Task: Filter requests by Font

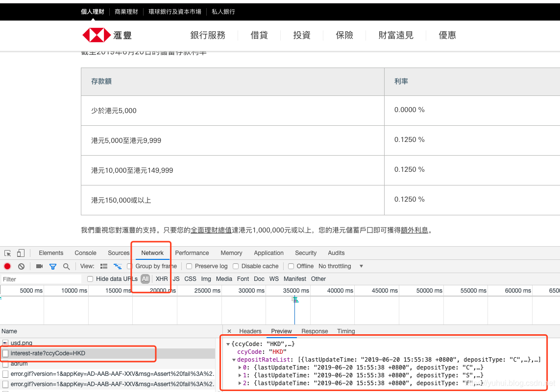Action: [243, 279]
